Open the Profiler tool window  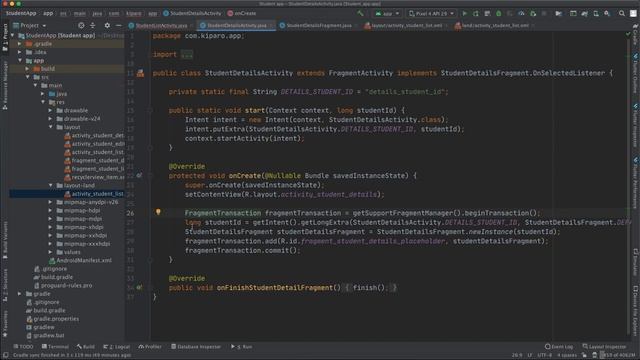pyautogui.click(x=150, y=347)
